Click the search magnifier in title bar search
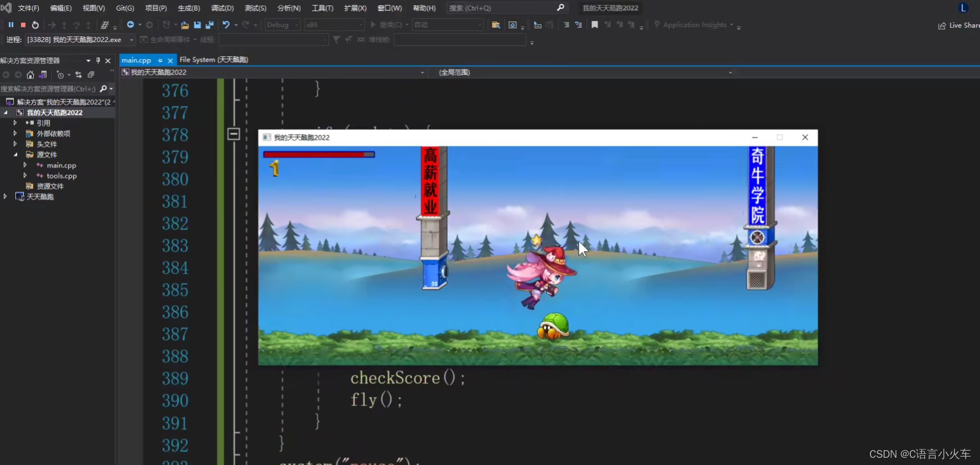This screenshot has height=465, width=980. [560, 8]
